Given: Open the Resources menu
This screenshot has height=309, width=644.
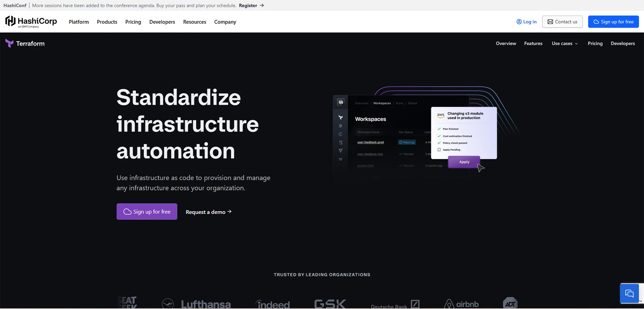Looking at the screenshot, I should pyautogui.click(x=195, y=22).
